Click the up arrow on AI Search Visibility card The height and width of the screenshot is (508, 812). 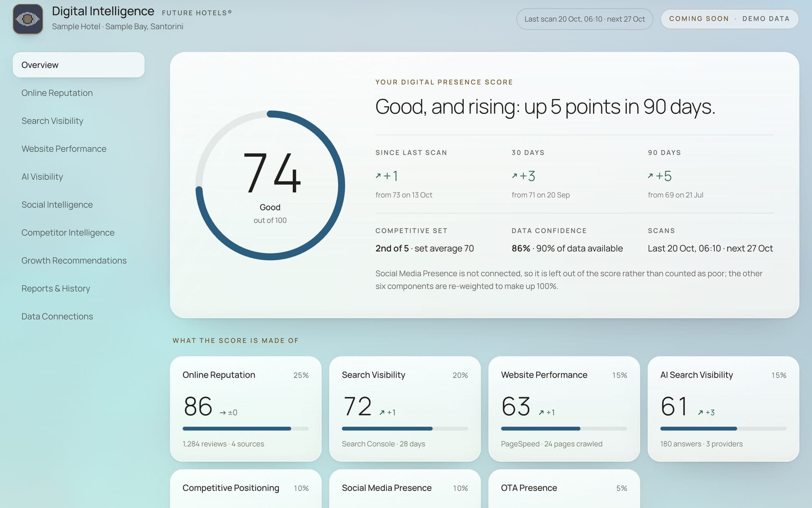[x=700, y=412]
